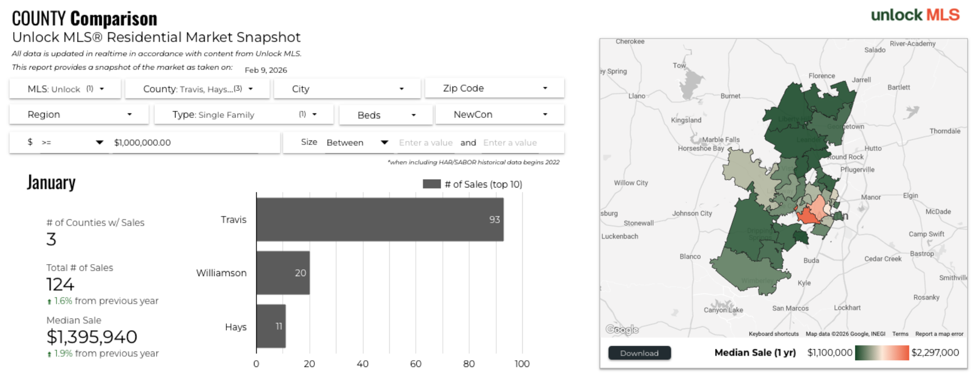
Task: Open map Keyboard shortcuts link
Action: tap(773, 334)
